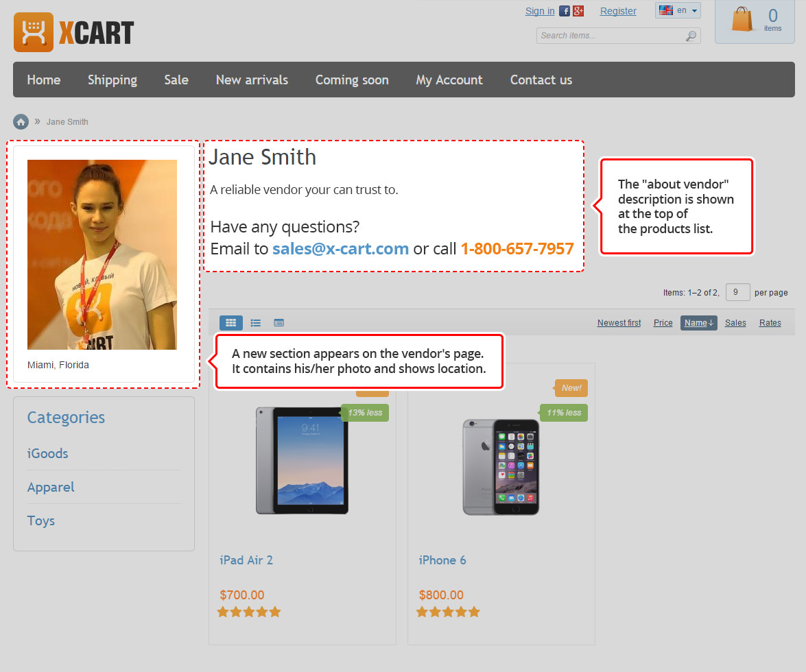Click the iPhone 6 star rating
Viewport: 806px width, 672px height.
pos(448,612)
